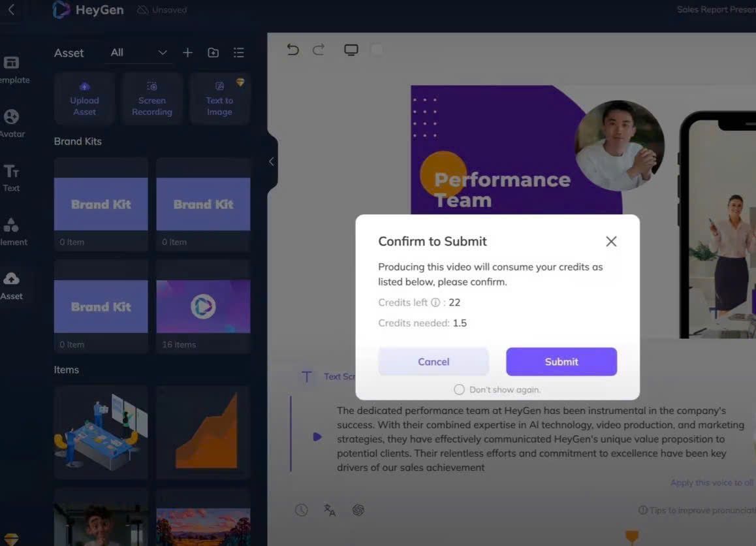Play the script audio with play button
756x546 pixels.
click(x=317, y=437)
